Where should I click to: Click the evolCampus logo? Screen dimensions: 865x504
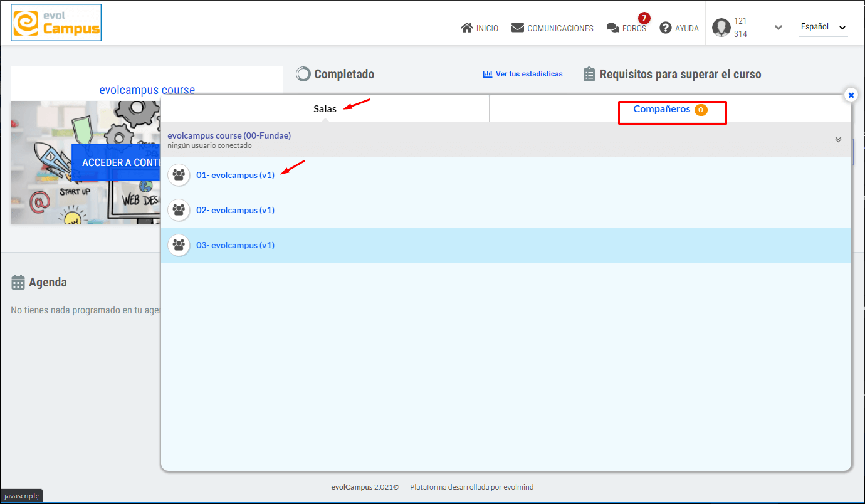56,23
